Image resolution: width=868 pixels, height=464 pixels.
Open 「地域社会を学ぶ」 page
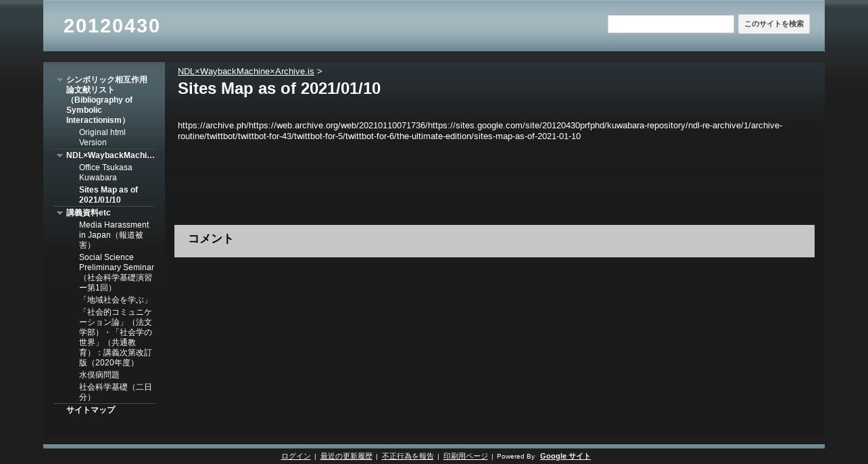(115, 300)
